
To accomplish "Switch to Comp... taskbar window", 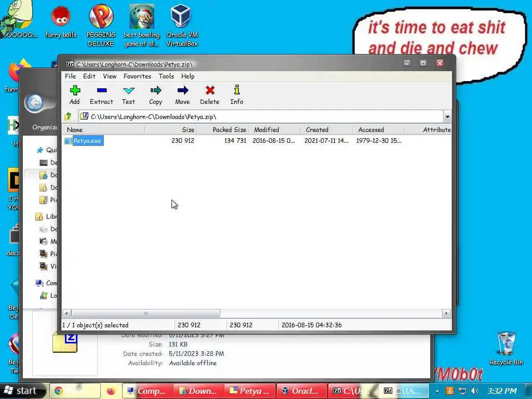I will (x=148, y=391).
